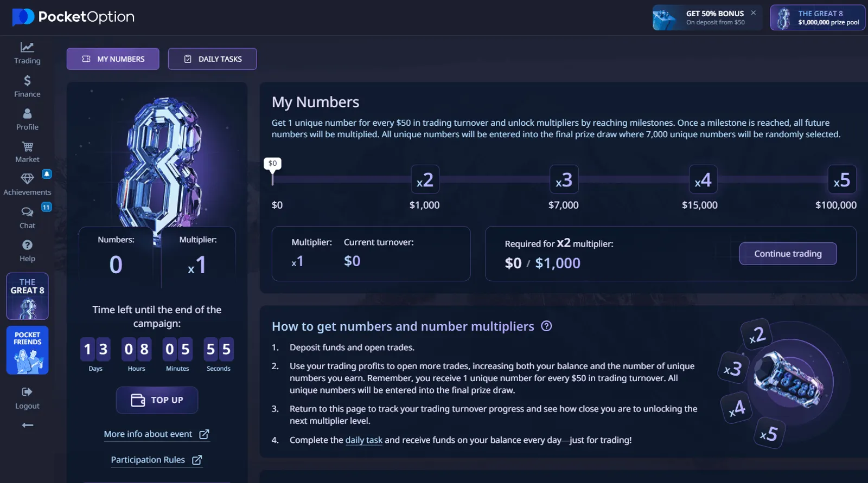Switch to the Daily Tasks tab
The width and height of the screenshot is (868, 483).
pyautogui.click(x=212, y=59)
